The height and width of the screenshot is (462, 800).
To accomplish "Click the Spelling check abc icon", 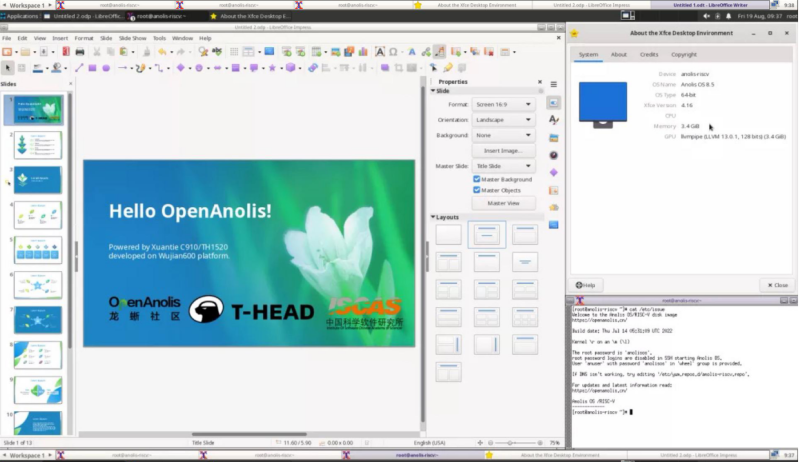I will click(x=217, y=52).
